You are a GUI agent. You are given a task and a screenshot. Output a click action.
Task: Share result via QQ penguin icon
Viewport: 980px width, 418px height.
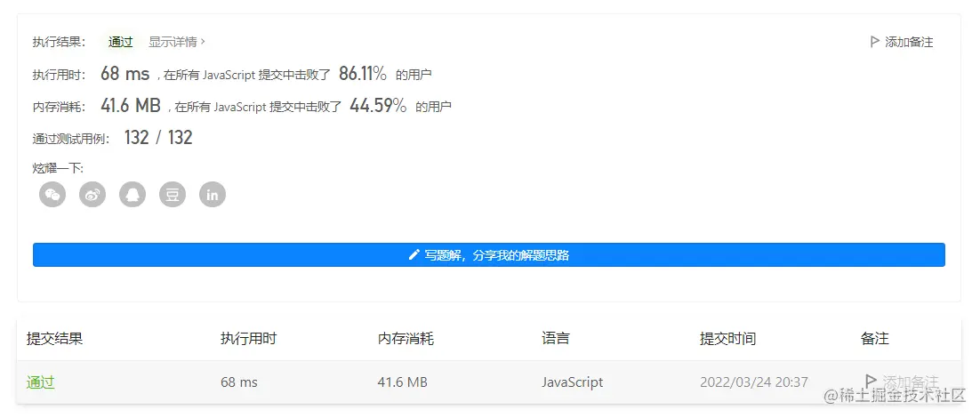[x=133, y=194]
